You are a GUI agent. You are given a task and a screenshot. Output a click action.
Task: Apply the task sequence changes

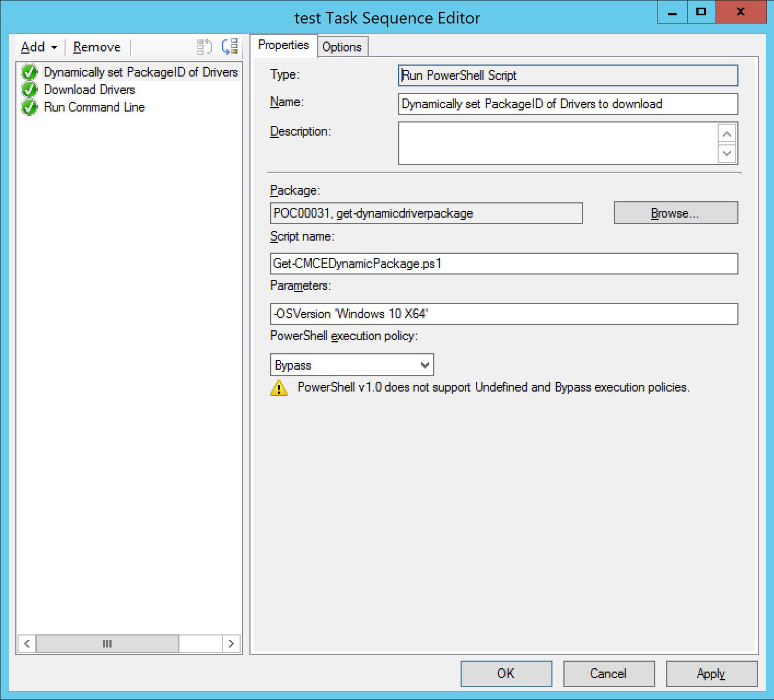coord(712,674)
